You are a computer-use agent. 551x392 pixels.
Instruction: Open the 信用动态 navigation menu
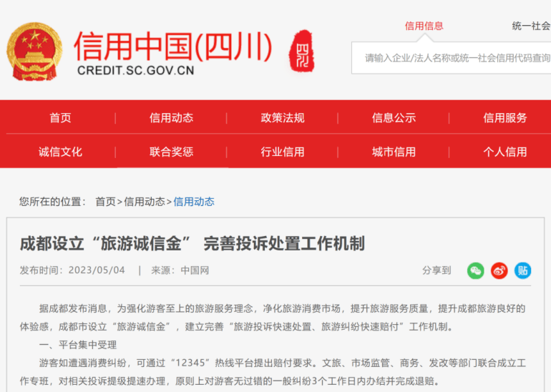(x=172, y=117)
